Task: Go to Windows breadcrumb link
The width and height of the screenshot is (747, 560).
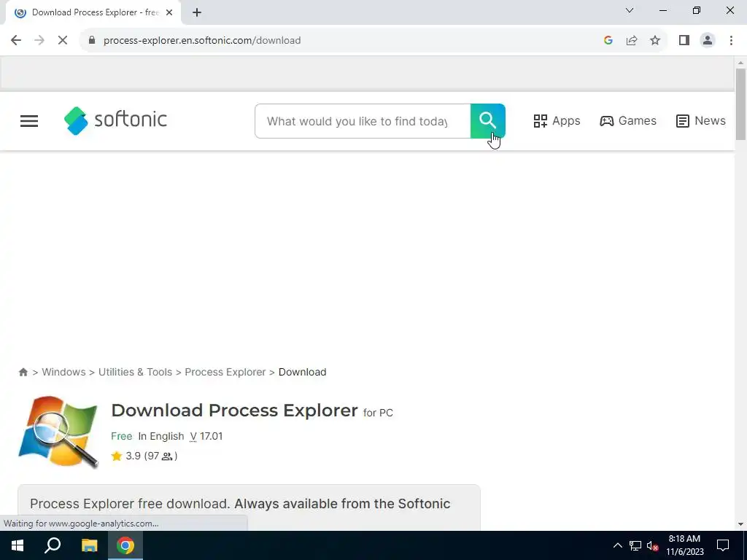Action: [64, 372]
